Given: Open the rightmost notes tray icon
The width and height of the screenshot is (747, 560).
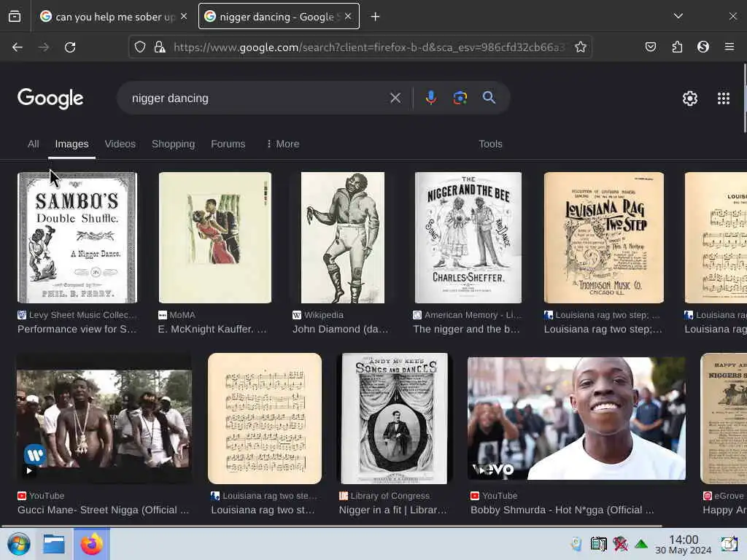Looking at the screenshot, I should [729, 544].
